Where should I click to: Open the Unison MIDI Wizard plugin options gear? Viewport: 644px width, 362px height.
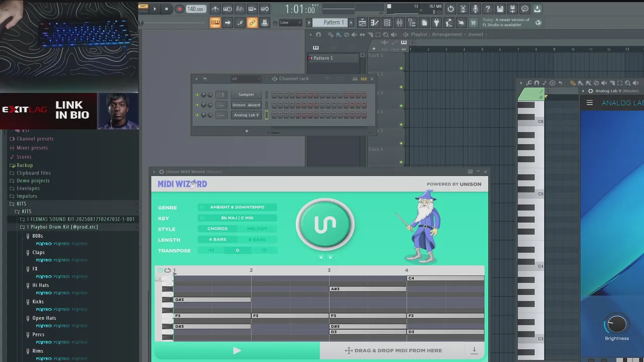coord(162,172)
